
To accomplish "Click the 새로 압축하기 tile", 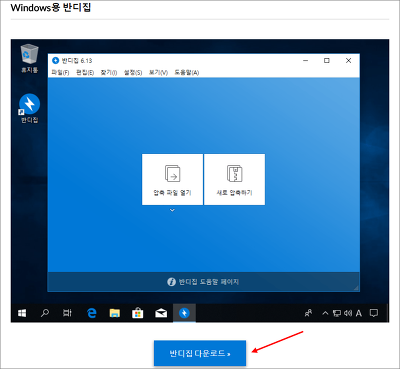I will (235, 179).
